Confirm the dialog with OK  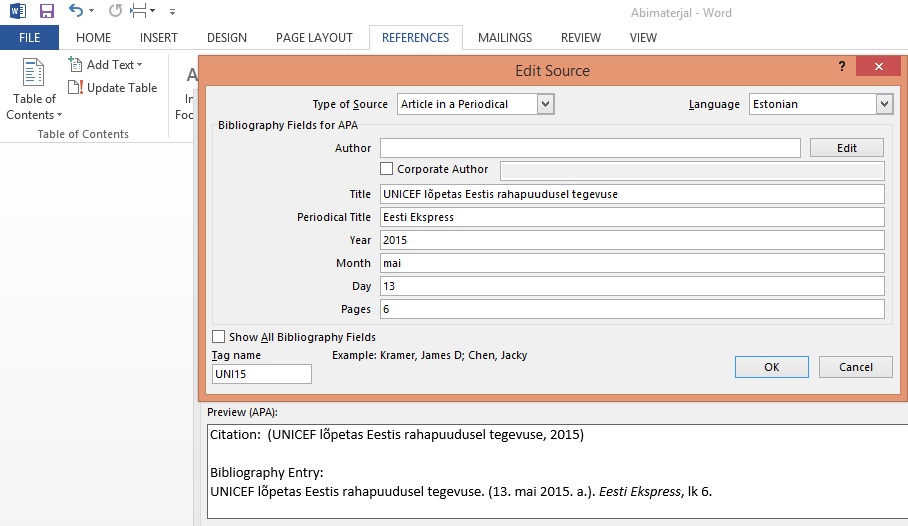tap(771, 367)
